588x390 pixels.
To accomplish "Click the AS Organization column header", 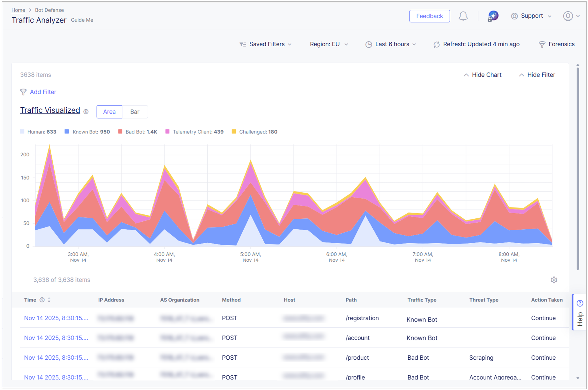I will click(x=180, y=300).
